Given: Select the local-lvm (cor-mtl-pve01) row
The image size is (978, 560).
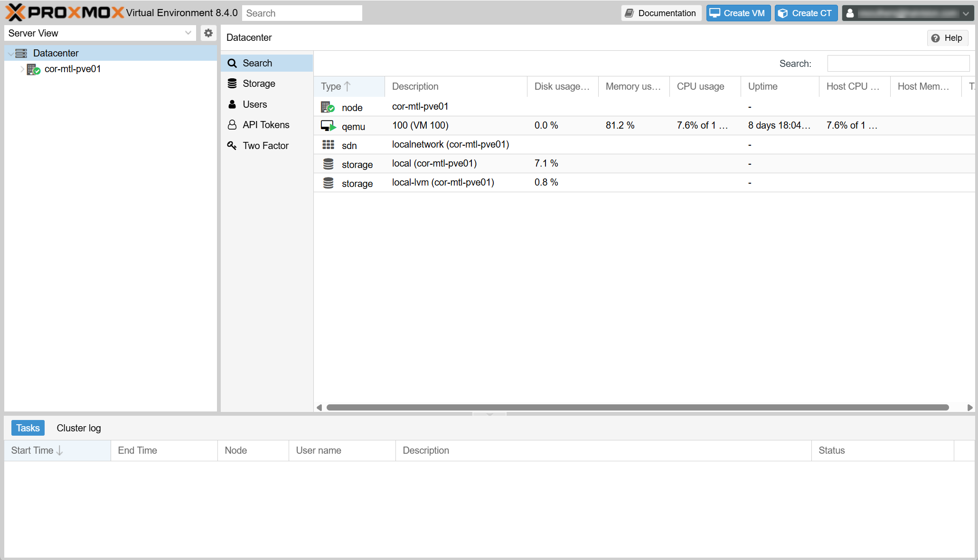Looking at the screenshot, I should click(644, 183).
